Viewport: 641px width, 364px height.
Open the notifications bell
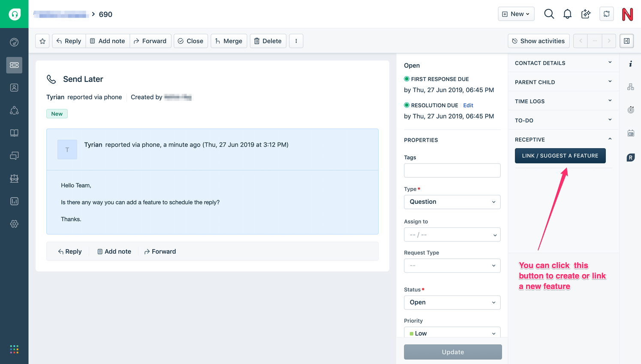pos(567,14)
